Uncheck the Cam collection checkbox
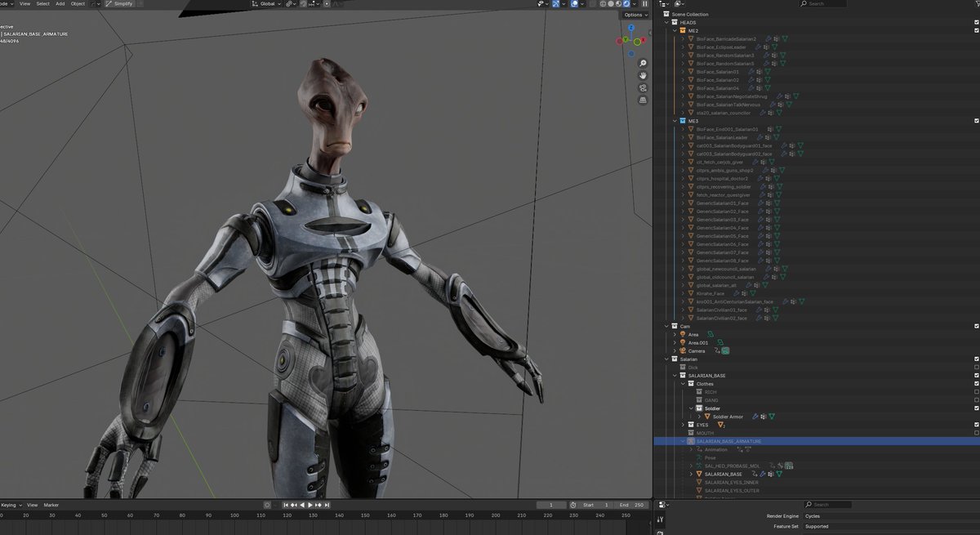Screen dimensions: 980x535 (977, 326)
